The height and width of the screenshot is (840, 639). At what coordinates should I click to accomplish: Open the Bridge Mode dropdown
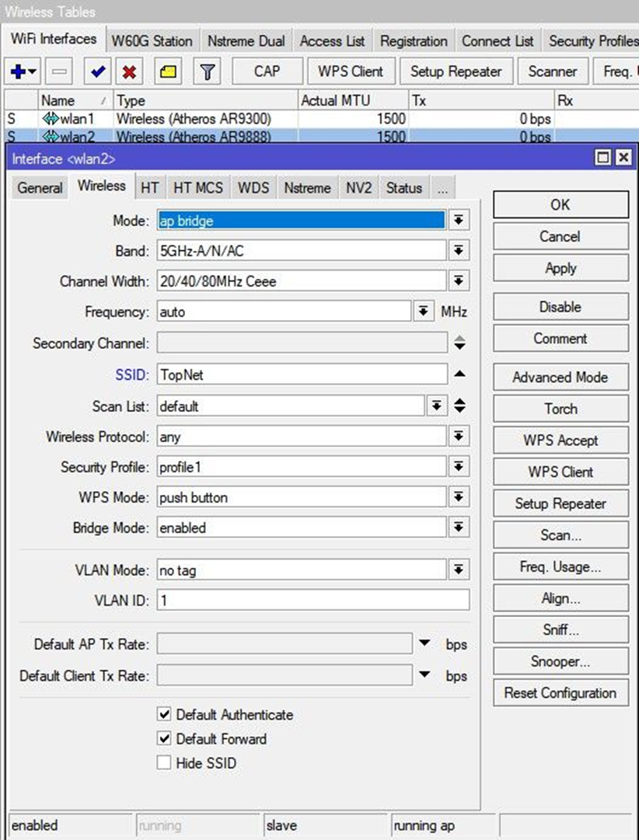coord(459,528)
